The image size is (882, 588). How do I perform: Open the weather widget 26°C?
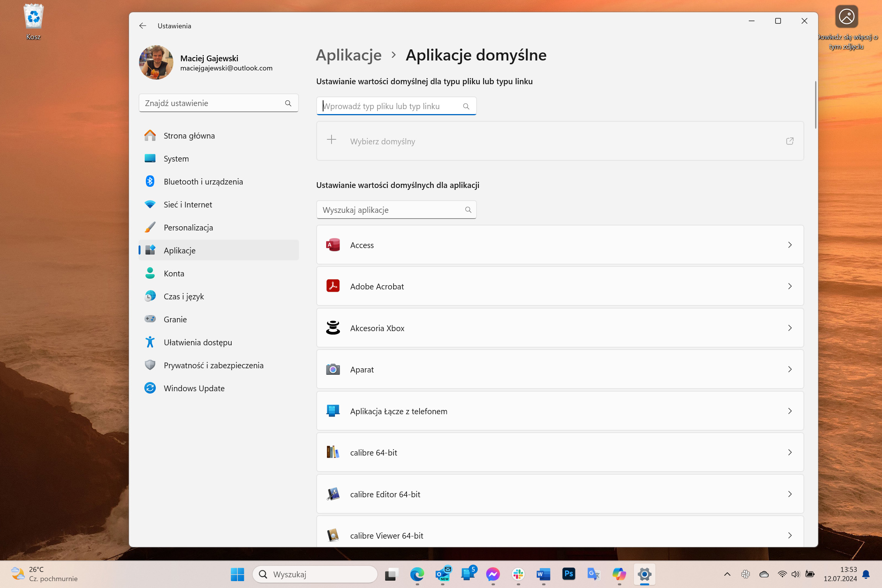[44, 574]
